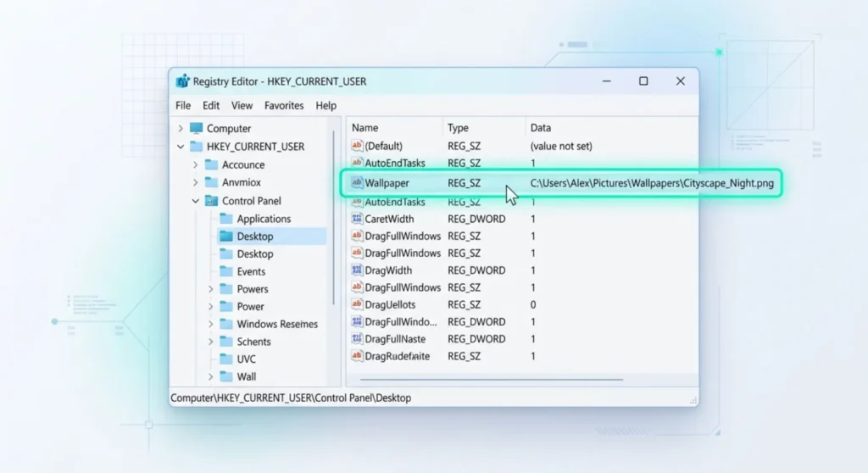The width and height of the screenshot is (868, 473).
Task: Sort values by the Name column header
Action: point(364,127)
